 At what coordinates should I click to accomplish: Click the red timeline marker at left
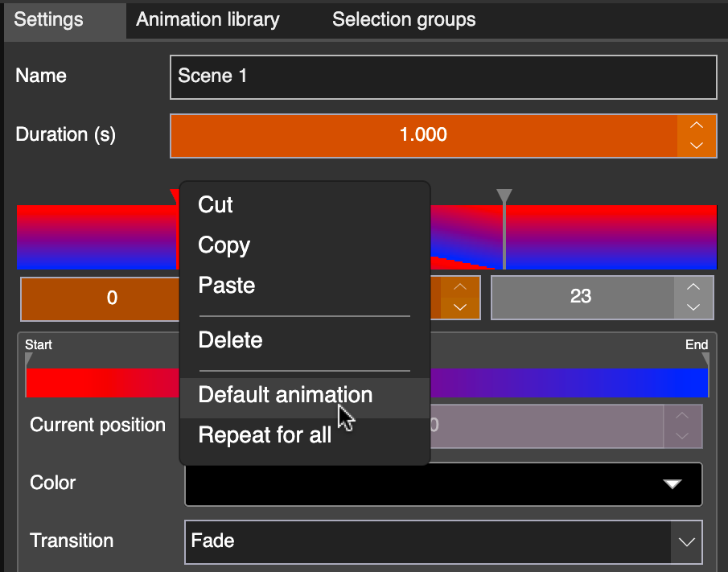175,196
